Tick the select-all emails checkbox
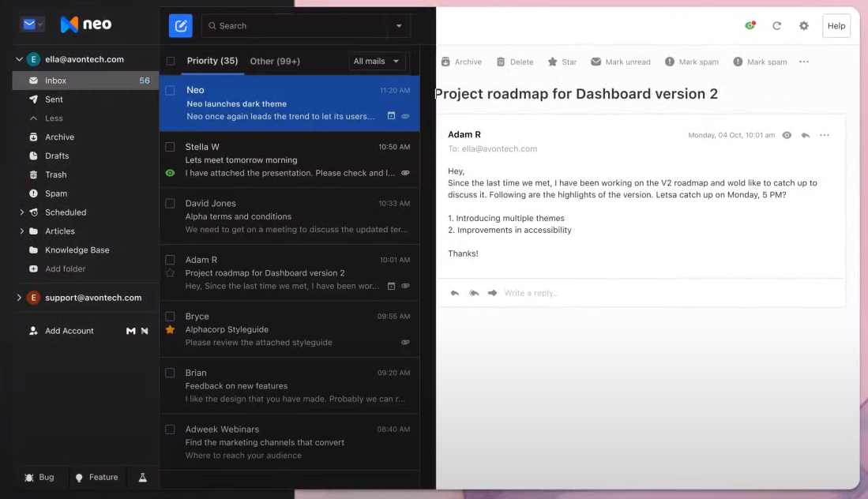This screenshot has height=499, width=868. (x=170, y=61)
